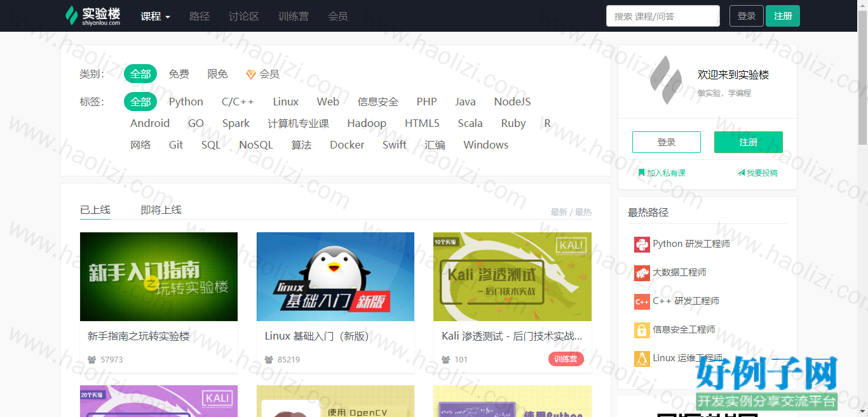Filter courses by Spark tag
Screen dimensions: 868x417
click(236, 123)
